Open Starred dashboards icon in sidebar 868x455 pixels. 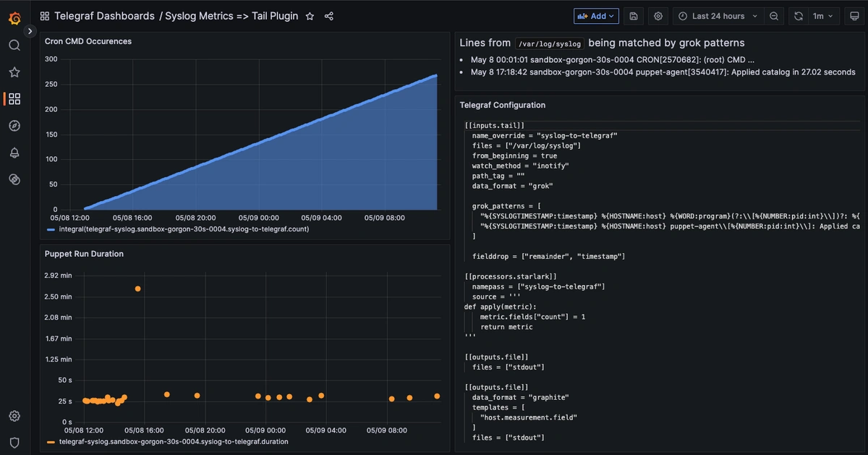click(14, 72)
